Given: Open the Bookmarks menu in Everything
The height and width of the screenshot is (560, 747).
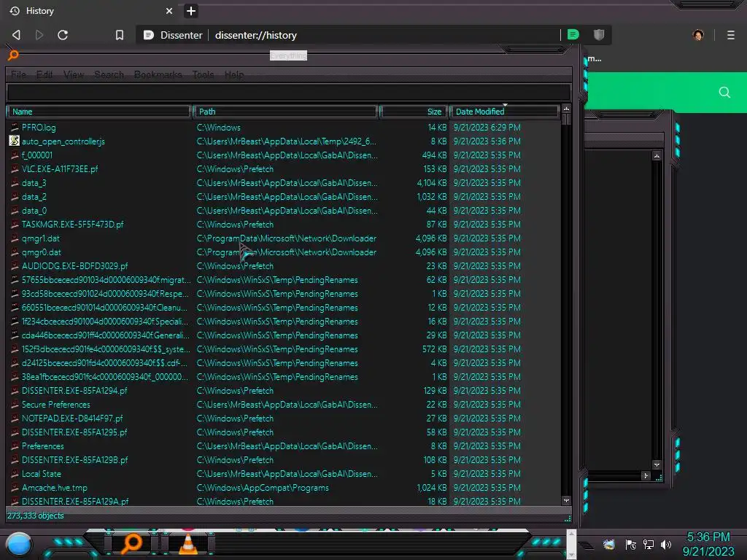Looking at the screenshot, I should click(x=158, y=75).
